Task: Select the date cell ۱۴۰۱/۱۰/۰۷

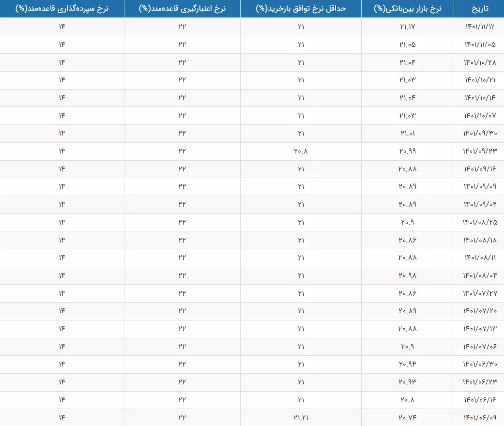Action: point(480,116)
